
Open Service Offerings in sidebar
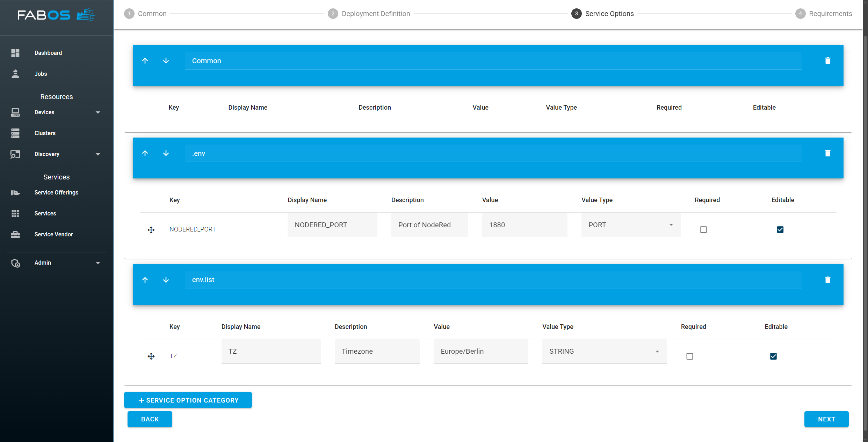coord(56,192)
